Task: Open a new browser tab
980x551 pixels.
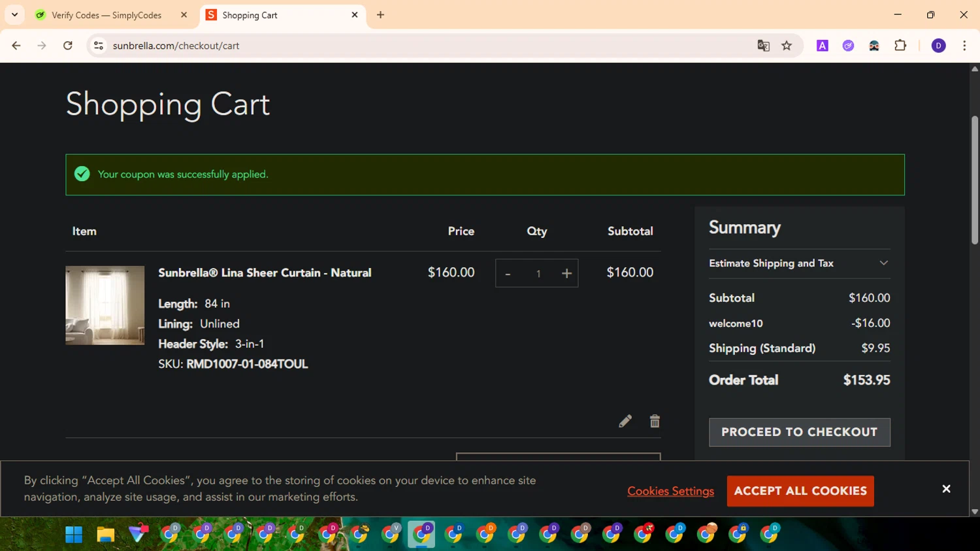Action: (381, 15)
